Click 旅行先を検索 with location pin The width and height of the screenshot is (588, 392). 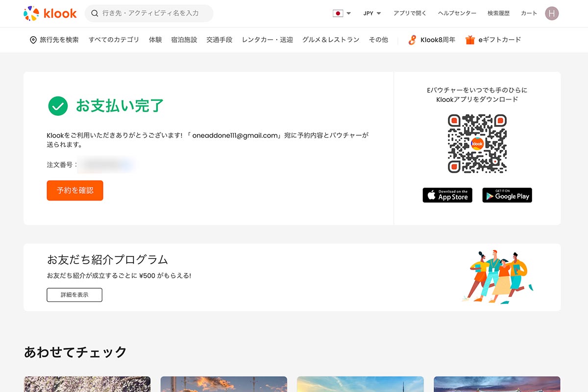coord(54,40)
